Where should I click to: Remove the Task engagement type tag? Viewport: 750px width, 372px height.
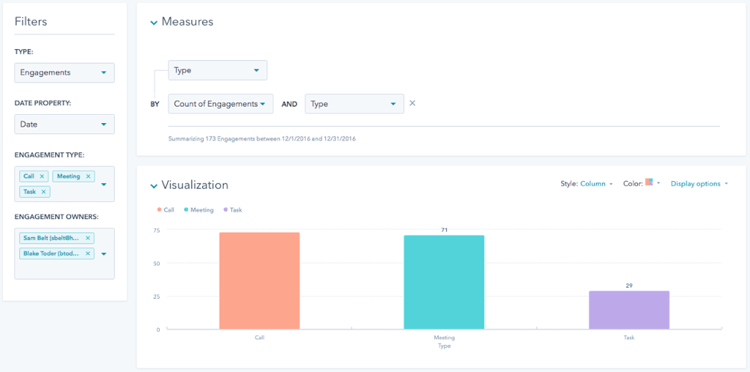point(44,192)
